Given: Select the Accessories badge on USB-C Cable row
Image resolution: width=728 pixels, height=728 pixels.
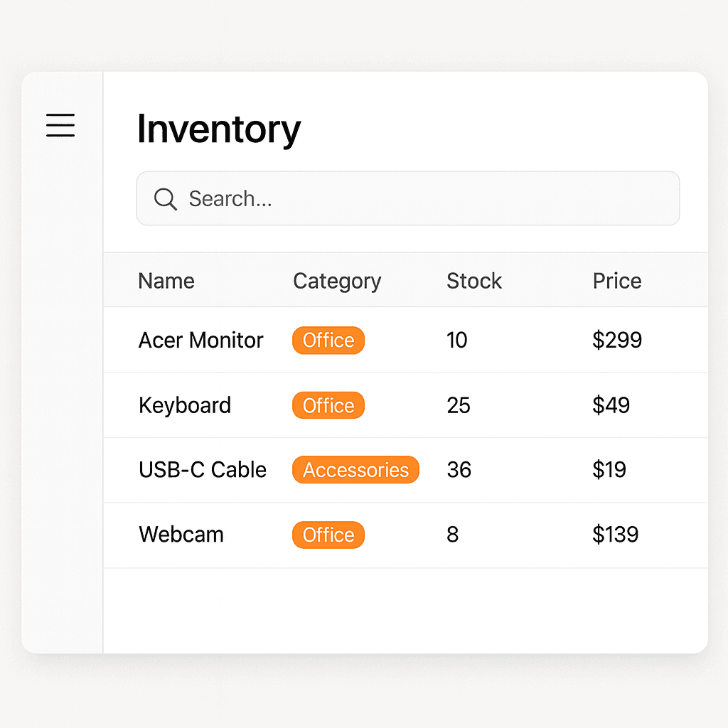Looking at the screenshot, I should point(355,470).
